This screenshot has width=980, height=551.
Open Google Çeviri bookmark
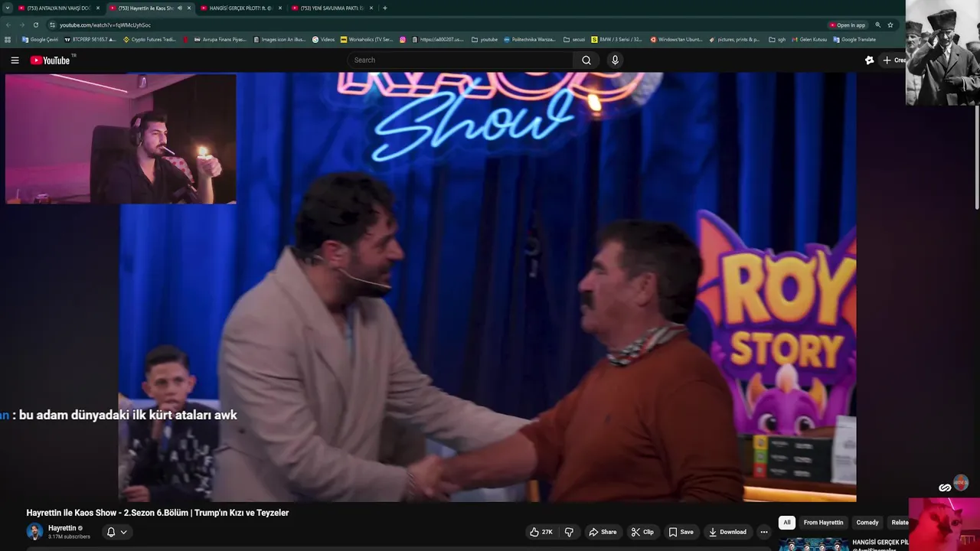(x=40, y=40)
